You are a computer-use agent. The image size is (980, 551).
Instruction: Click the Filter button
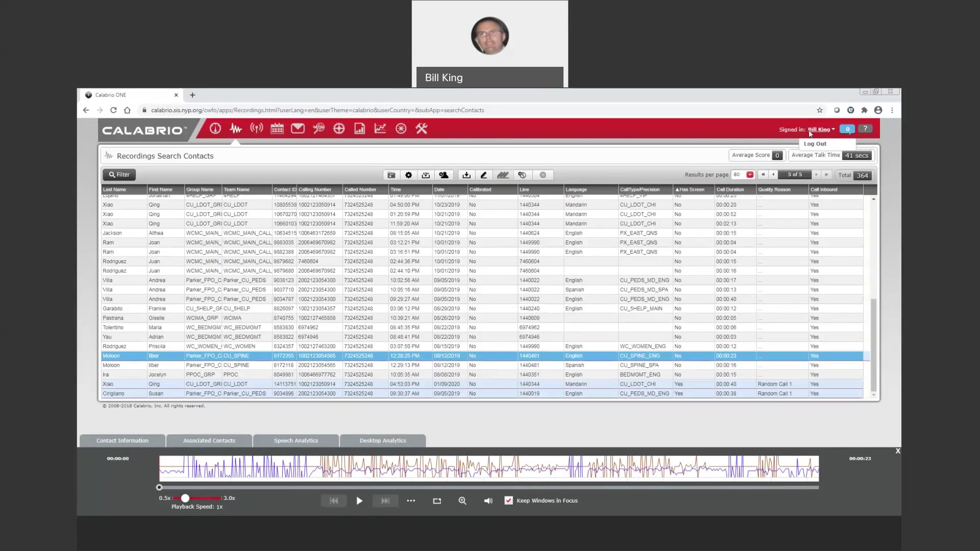(119, 174)
